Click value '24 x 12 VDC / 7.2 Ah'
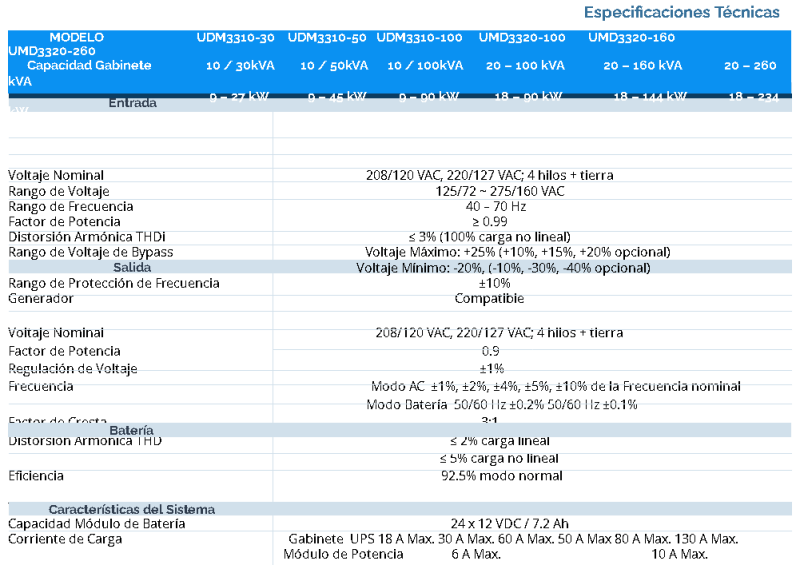800x565 pixels. click(509, 524)
